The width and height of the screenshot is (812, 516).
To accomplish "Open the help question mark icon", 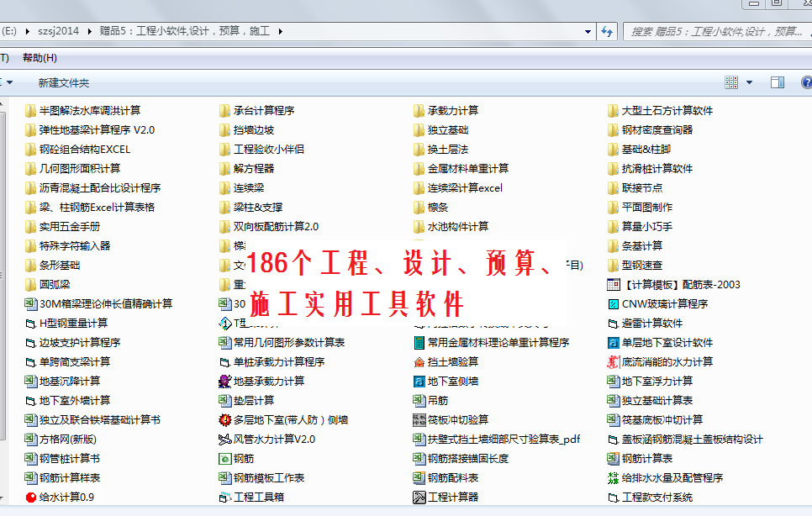I will [806, 82].
